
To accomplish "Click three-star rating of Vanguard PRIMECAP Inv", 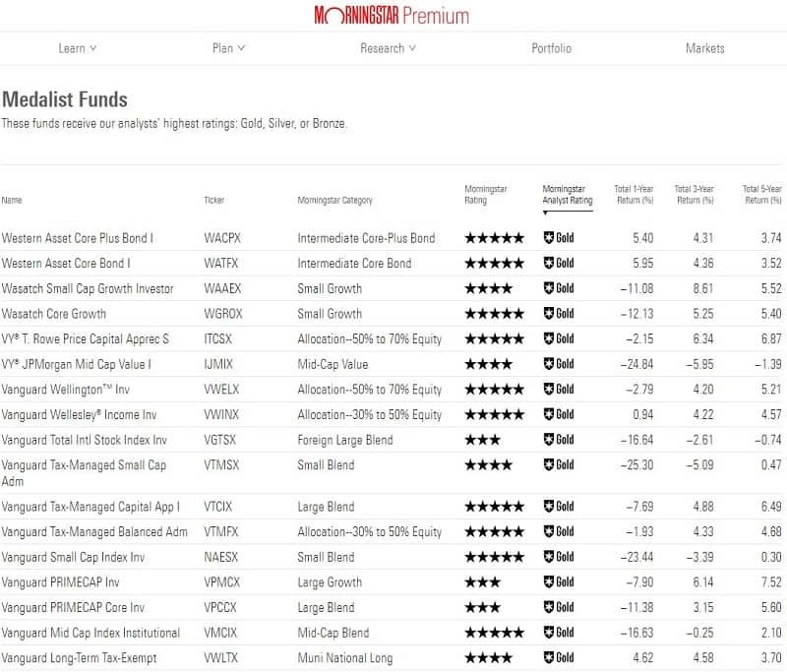I will (482, 582).
